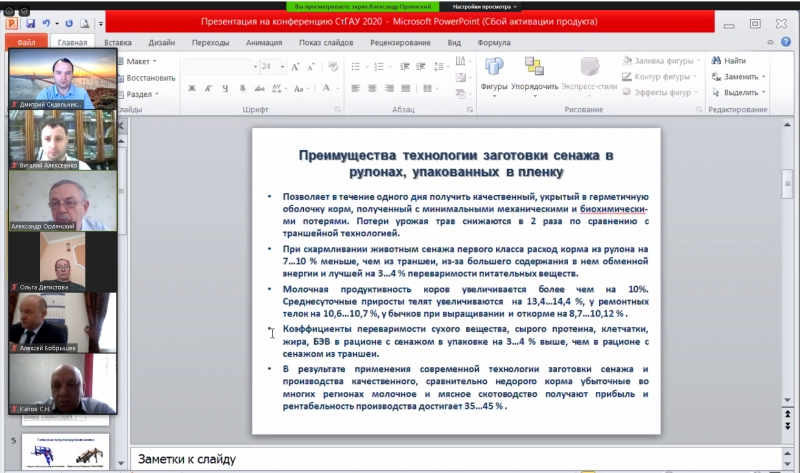Adjust character spacing with the AV icon
800x473 pixels.
coord(277,88)
